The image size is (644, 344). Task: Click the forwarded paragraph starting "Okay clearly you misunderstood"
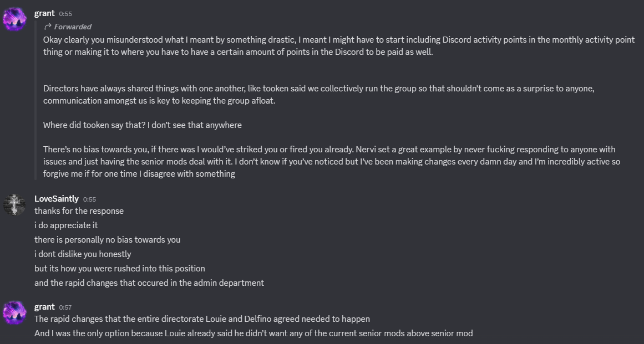(x=339, y=46)
